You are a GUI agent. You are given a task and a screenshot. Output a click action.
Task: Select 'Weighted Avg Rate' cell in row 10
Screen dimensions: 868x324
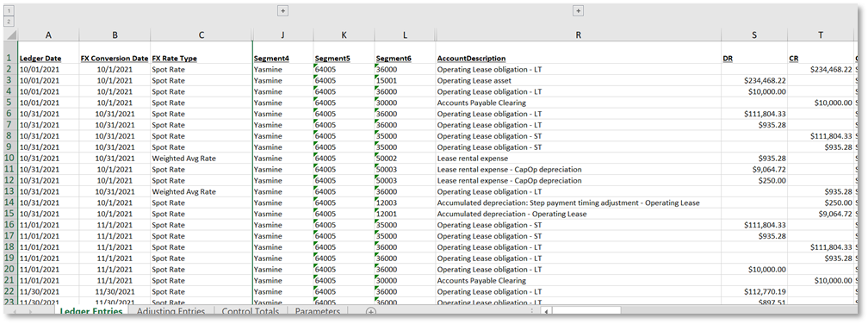point(201,159)
